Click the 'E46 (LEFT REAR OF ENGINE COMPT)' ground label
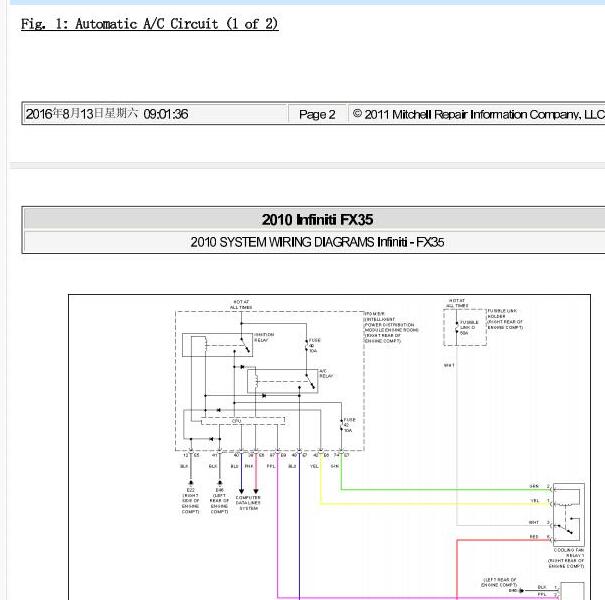The height and width of the screenshot is (600, 605). coord(219,501)
